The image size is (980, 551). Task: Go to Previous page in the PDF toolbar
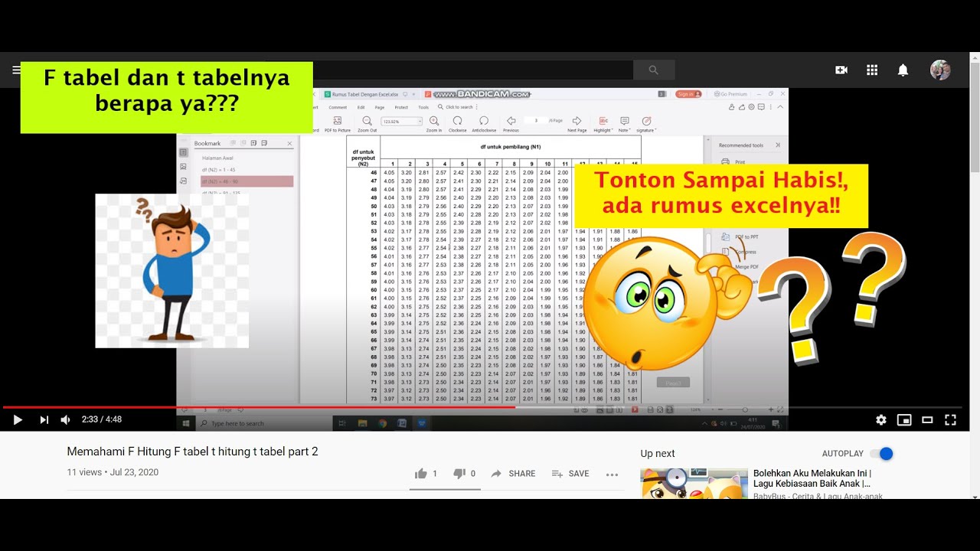coord(511,124)
